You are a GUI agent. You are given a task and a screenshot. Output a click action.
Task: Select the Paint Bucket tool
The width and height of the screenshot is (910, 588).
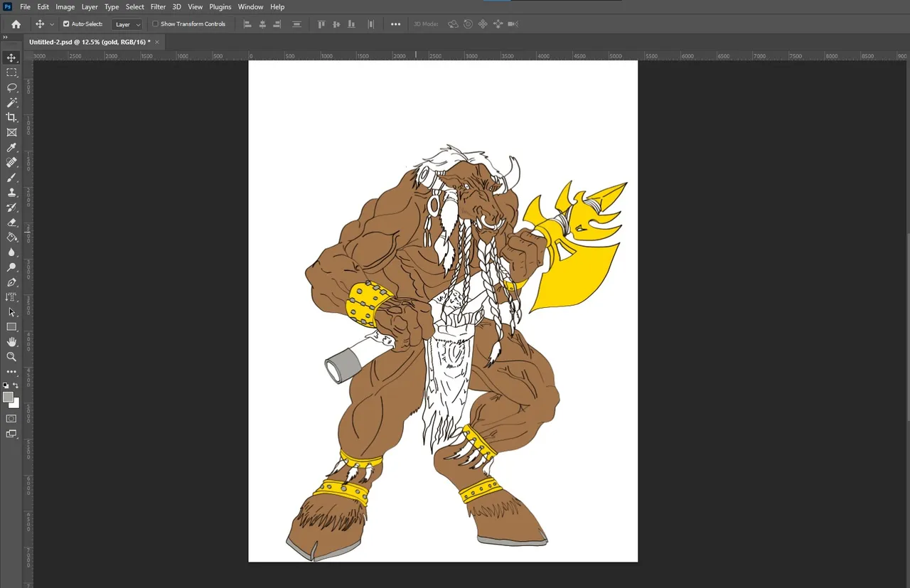[11, 237]
